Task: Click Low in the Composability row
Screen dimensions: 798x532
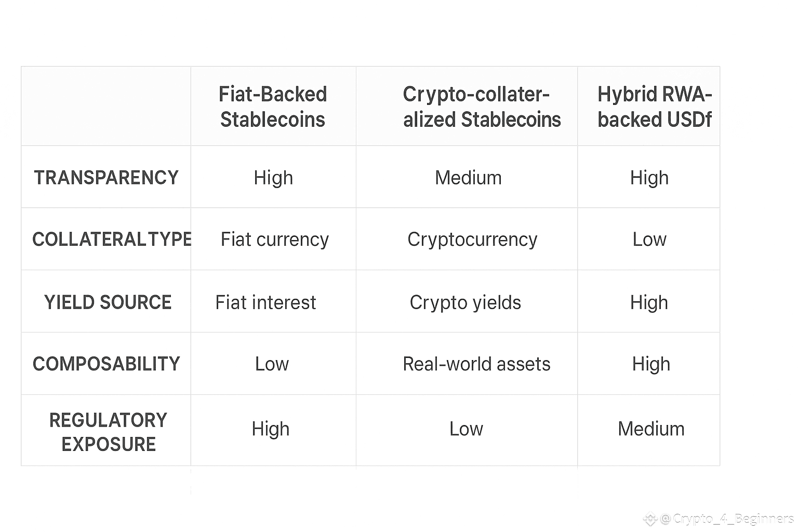Action: [x=272, y=364]
